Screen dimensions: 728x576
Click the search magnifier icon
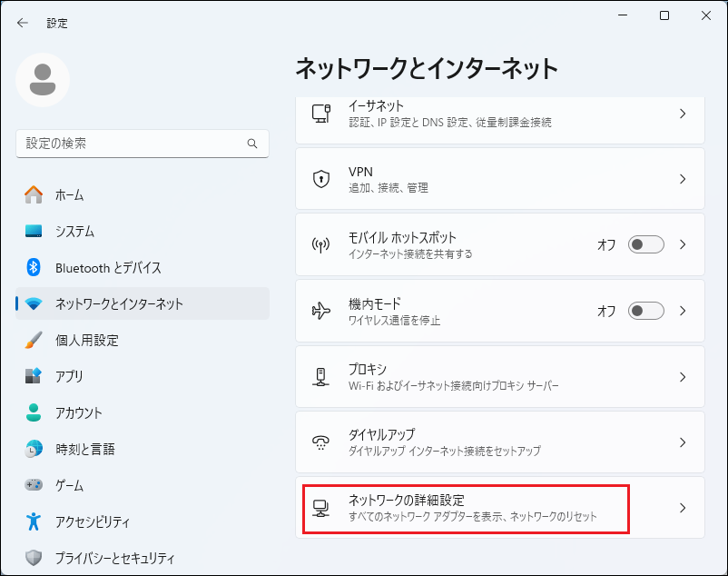pos(252,144)
